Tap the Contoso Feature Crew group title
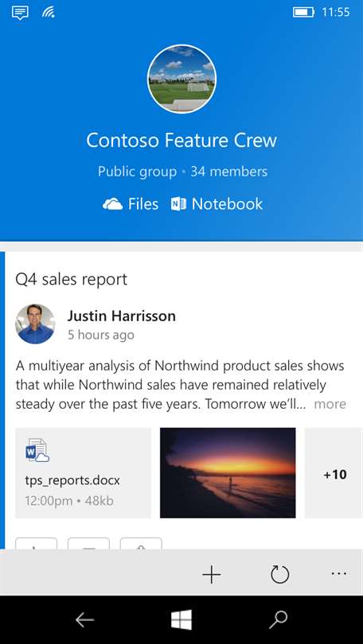The width and height of the screenshot is (363, 644). click(181, 141)
